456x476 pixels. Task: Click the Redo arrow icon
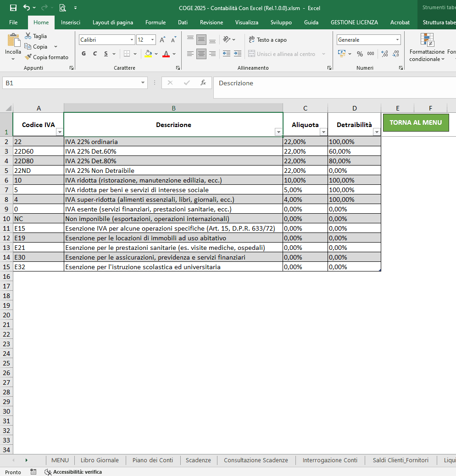(44, 8)
